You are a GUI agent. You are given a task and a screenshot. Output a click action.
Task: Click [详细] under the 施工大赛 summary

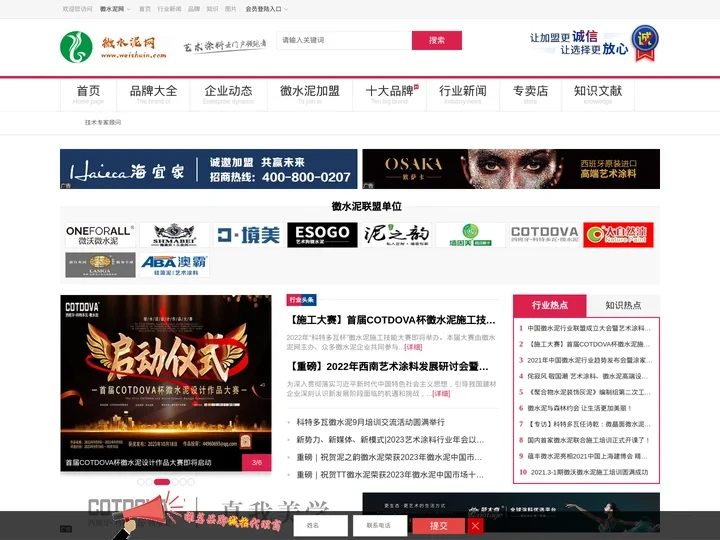[413, 347]
